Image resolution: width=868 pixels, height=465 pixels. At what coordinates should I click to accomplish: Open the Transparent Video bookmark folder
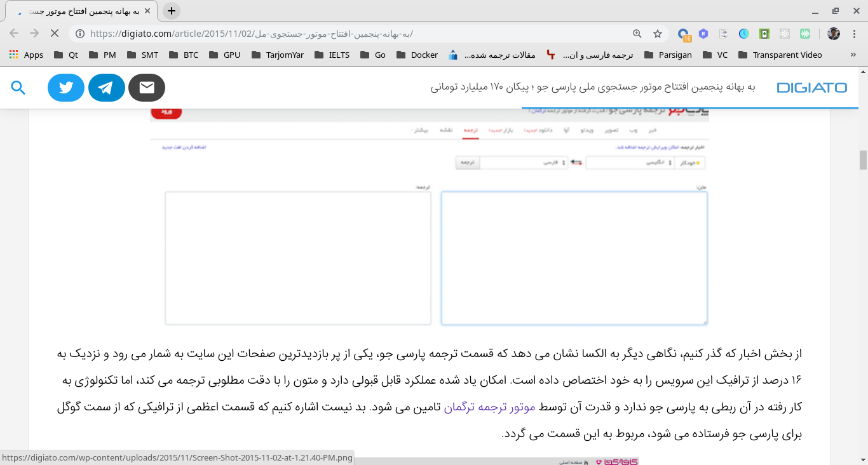pyautogui.click(x=780, y=55)
